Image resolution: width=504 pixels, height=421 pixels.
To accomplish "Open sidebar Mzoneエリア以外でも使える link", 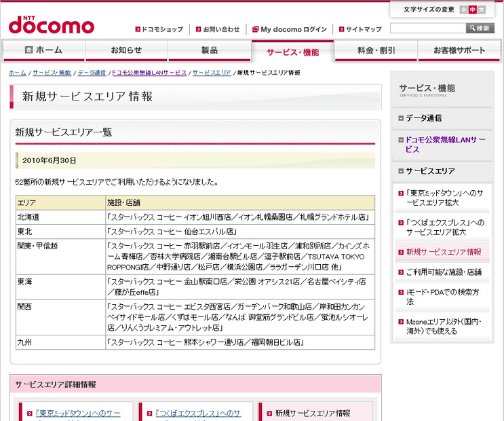I will point(444,327).
